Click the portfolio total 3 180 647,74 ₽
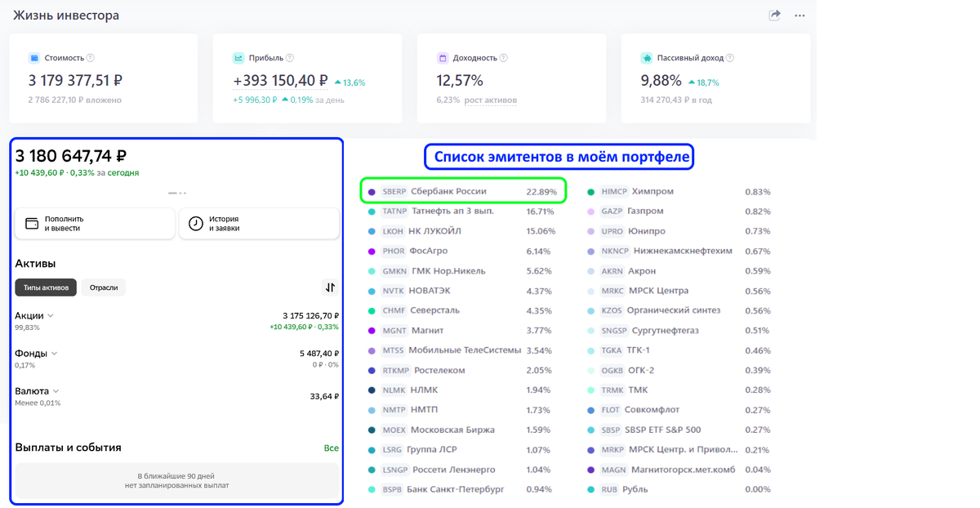The height and width of the screenshot is (508, 980). click(x=71, y=155)
